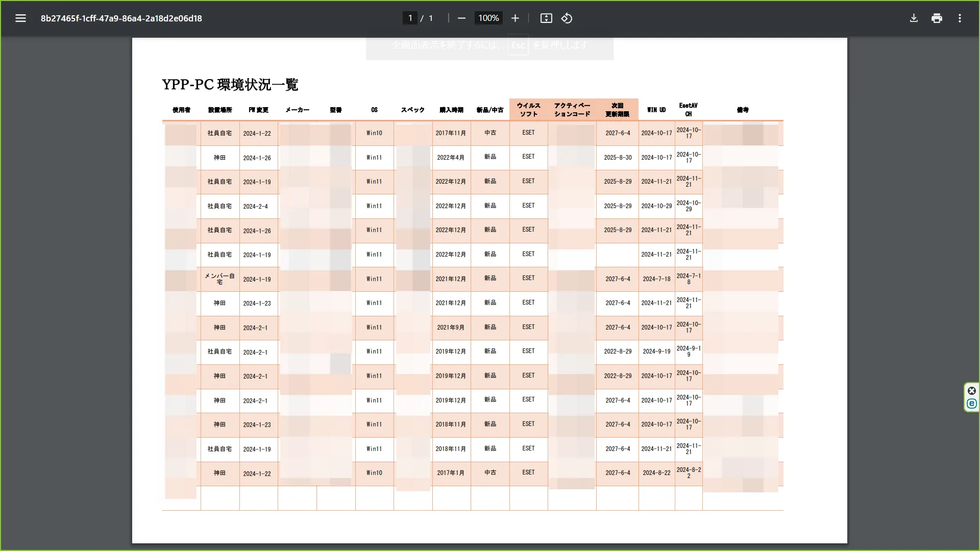Screen dimensions: 980x551
Task: Click the 2017年1月 purchase date cell
Action: [451, 473]
